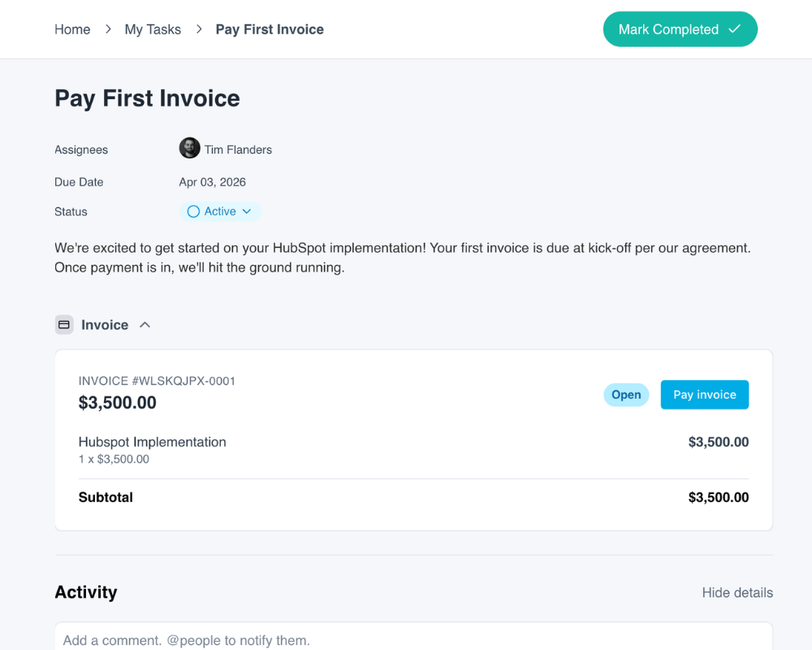Click the credit card Invoice section icon

click(64, 325)
